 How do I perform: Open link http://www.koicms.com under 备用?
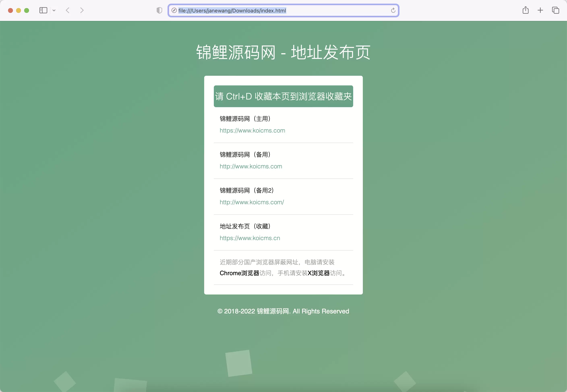click(251, 166)
